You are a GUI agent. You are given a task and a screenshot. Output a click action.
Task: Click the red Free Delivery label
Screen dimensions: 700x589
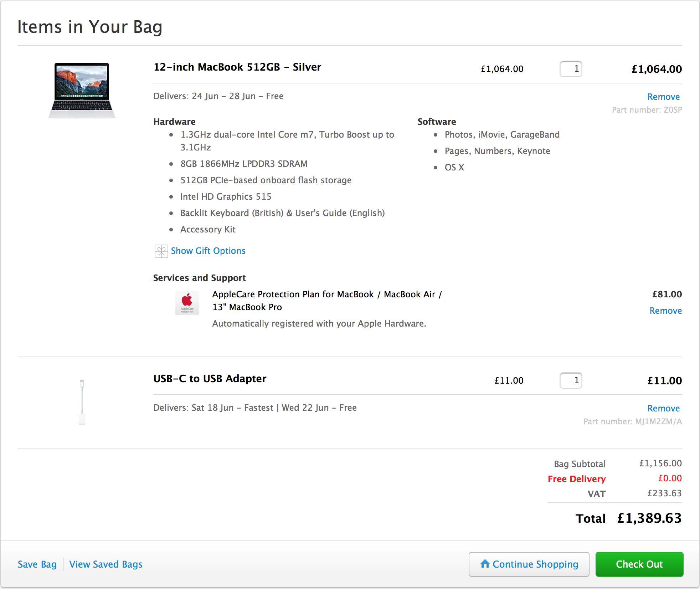(576, 479)
